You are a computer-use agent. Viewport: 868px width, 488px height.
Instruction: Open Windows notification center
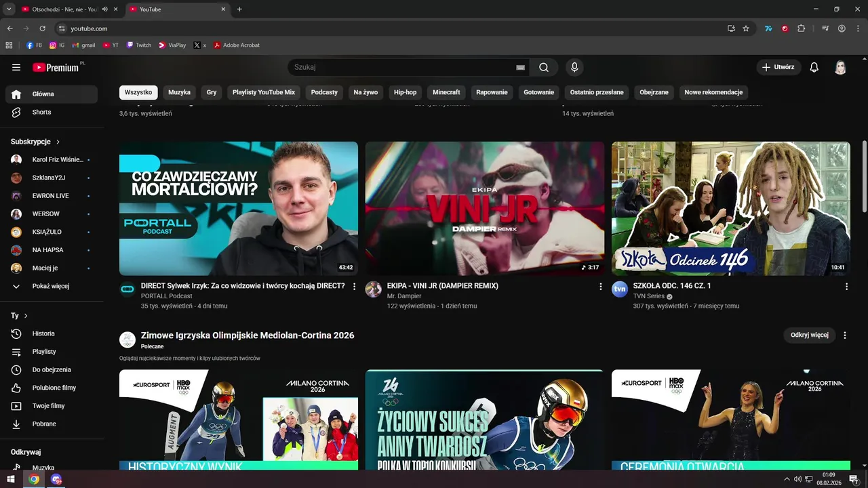854,479
